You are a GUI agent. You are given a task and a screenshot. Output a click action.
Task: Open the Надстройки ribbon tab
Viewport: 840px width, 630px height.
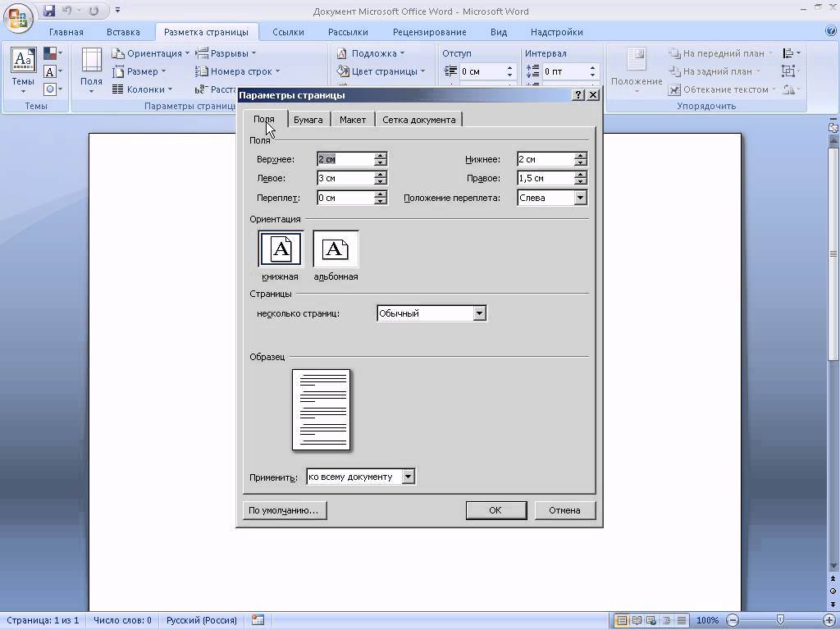tap(557, 32)
